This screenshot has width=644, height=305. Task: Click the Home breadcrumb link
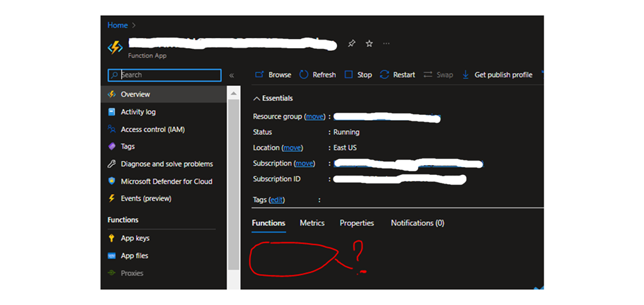118,25
